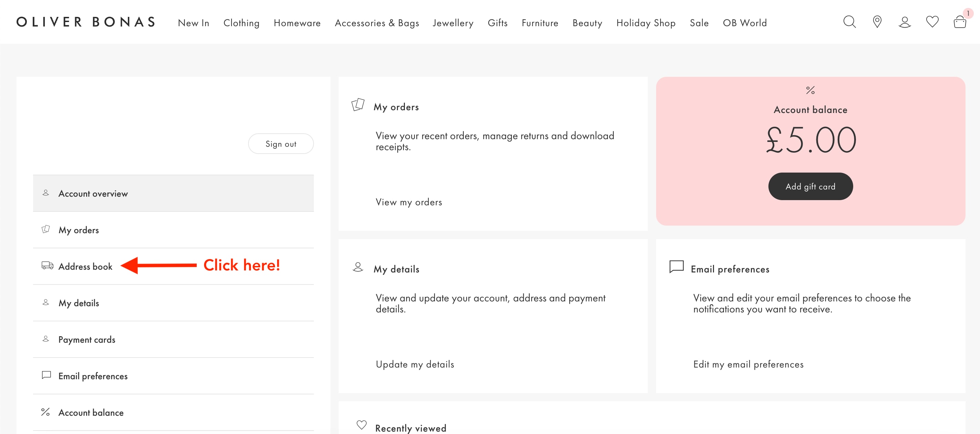The width and height of the screenshot is (980, 434).
Task: Click the percent icon beside sidebar Account balance
Action: tap(45, 412)
